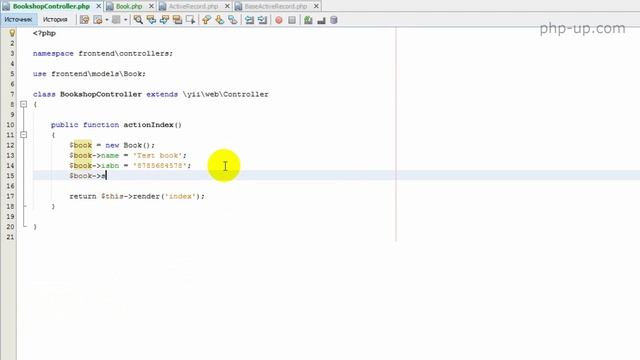Open the ActiveRecord.php tab
The image size is (640, 360).
point(193,7)
